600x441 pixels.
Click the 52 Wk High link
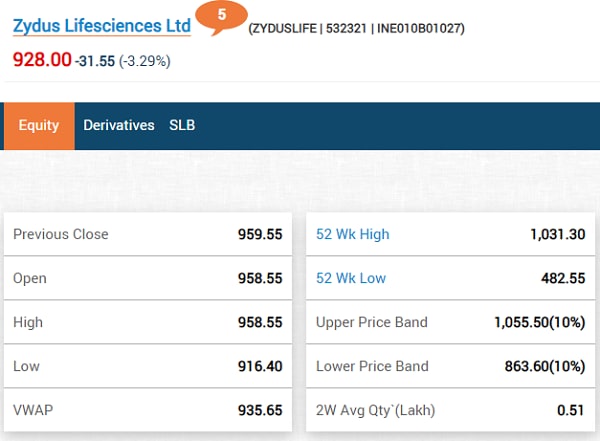click(352, 234)
